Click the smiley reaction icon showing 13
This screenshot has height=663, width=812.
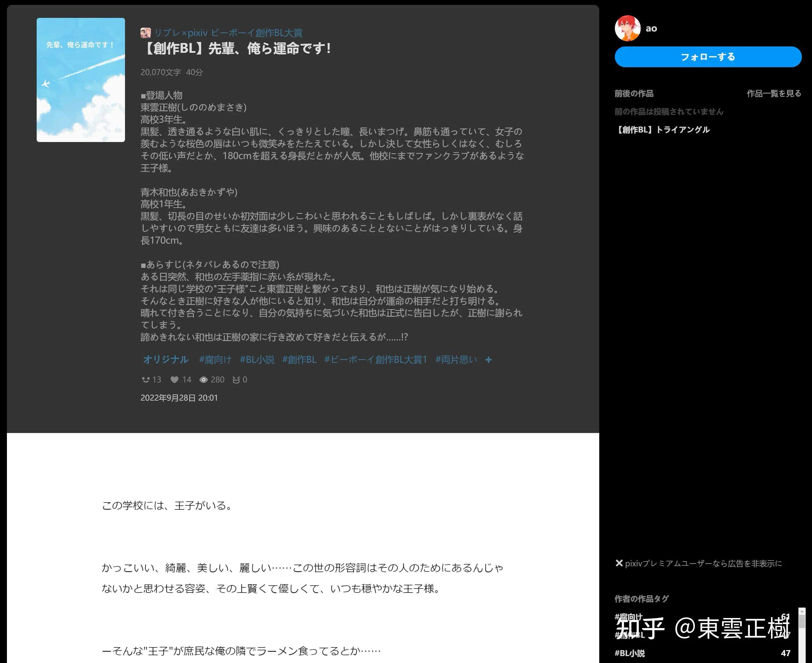click(145, 380)
